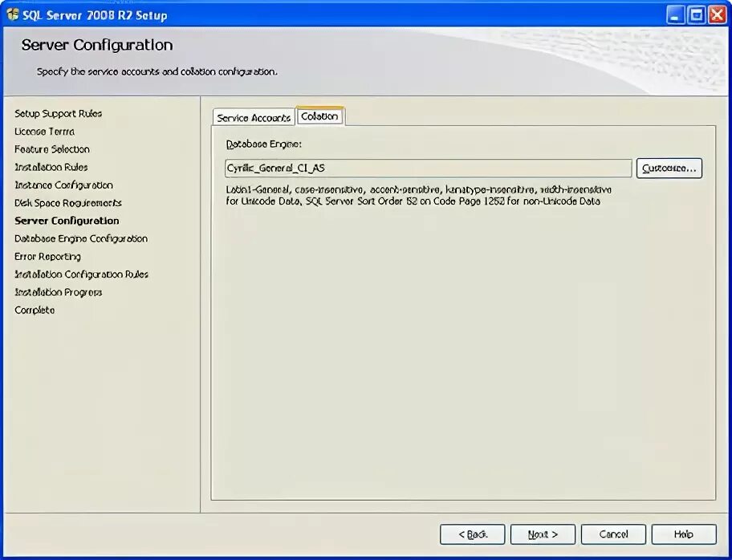Select Database Engine Configuration step
732x560 pixels.
81,239
